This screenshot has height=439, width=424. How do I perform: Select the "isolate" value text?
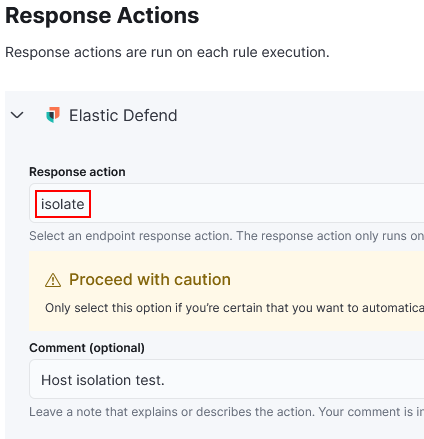[63, 204]
